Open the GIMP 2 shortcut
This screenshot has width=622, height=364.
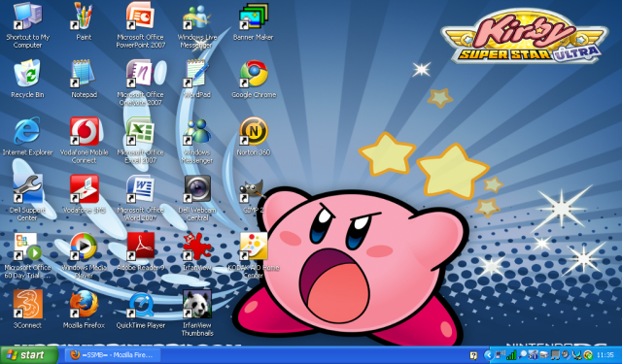253,196
